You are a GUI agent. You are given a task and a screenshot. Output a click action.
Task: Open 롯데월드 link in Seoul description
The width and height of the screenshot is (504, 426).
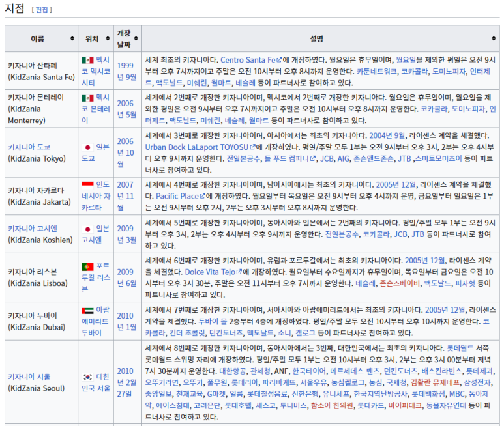pyautogui.click(x=460, y=348)
